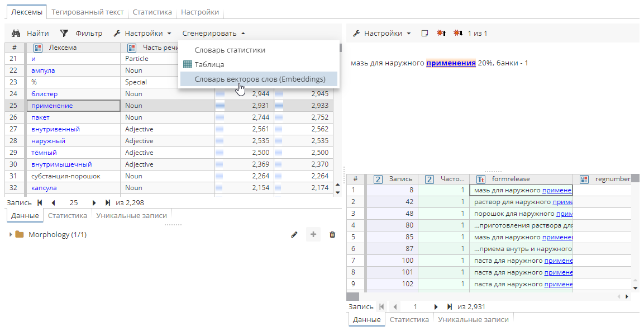
Task: Click lexeme table scroll down arrow
Action: tap(337, 192)
